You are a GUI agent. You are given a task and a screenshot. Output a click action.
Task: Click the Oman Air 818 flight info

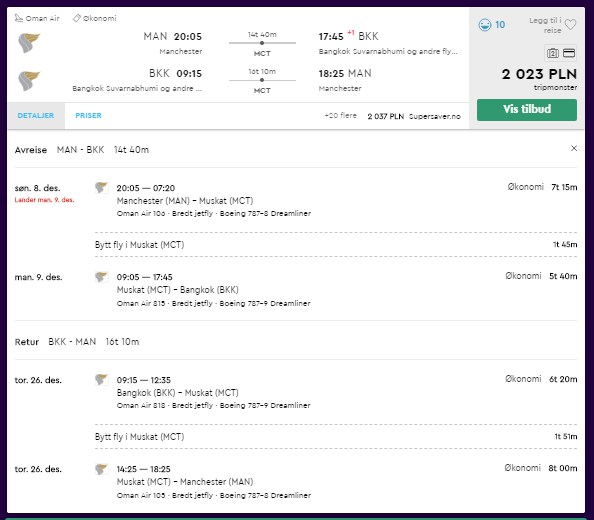pyautogui.click(x=213, y=406)
